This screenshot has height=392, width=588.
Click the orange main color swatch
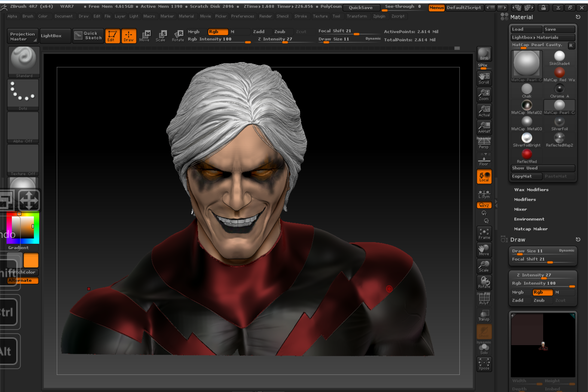click(x=31, y=261)
